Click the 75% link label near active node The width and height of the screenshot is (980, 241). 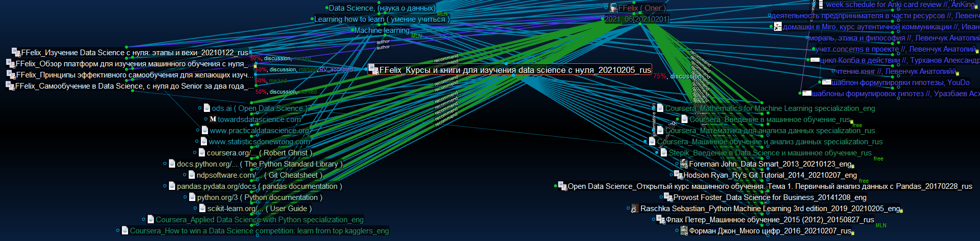(660, 76)
